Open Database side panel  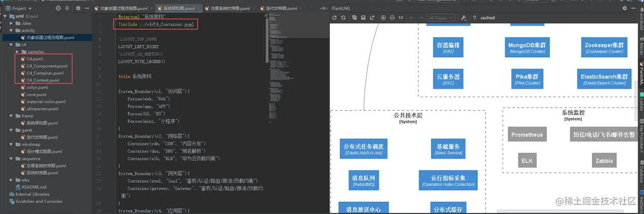[x=641, y=171]
